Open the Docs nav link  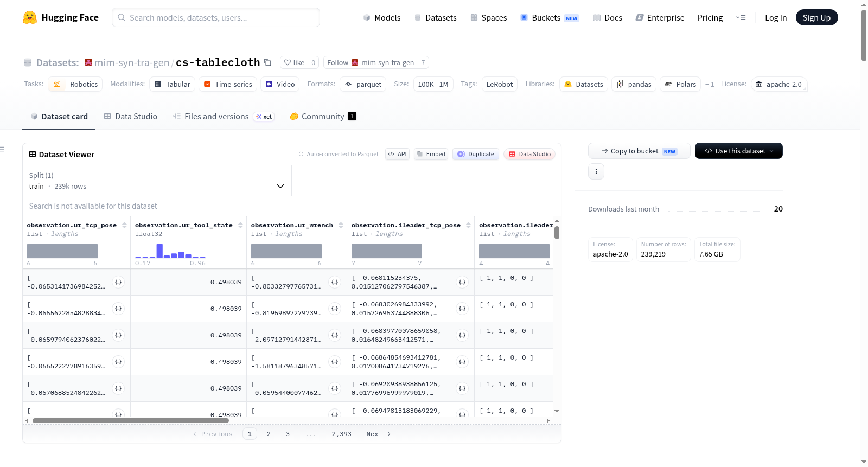click(608, 18)
